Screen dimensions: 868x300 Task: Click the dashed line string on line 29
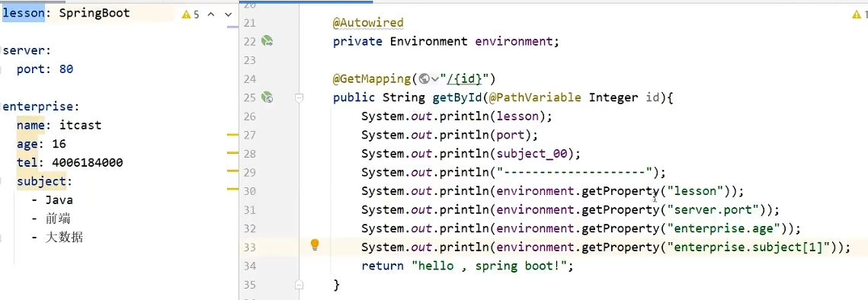(x=575, y=173)
